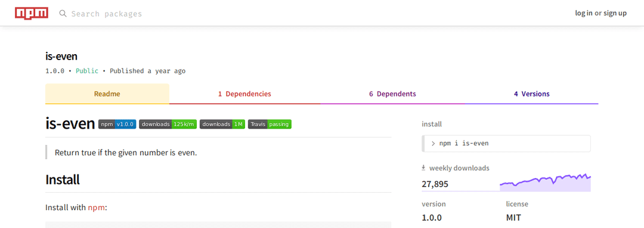Click the Travis passing badge

point(270,124)
